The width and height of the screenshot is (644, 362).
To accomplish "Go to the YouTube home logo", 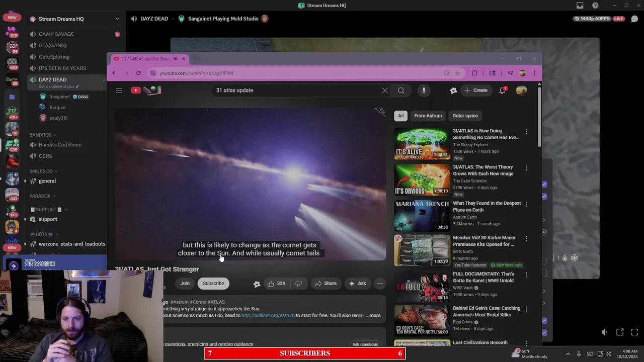I will click(x=146, y=90).
